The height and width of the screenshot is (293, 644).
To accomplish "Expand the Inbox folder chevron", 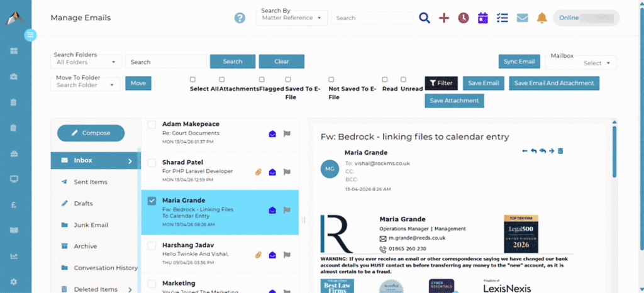I will 130,161.
